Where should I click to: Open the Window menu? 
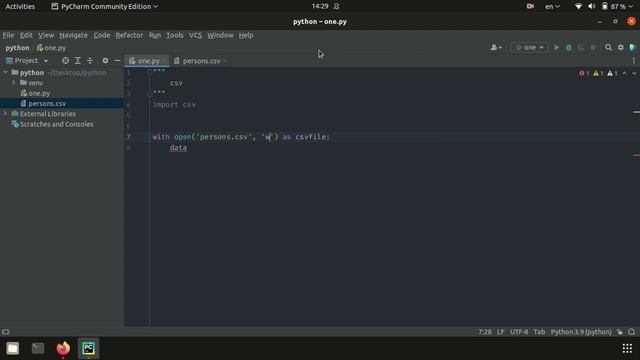[x=220, y=35]
